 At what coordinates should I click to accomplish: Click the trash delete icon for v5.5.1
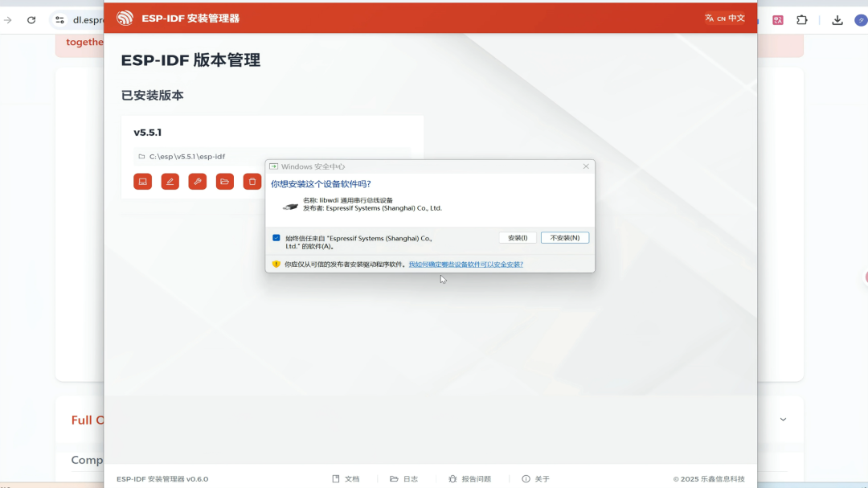(x=252, y=182)
